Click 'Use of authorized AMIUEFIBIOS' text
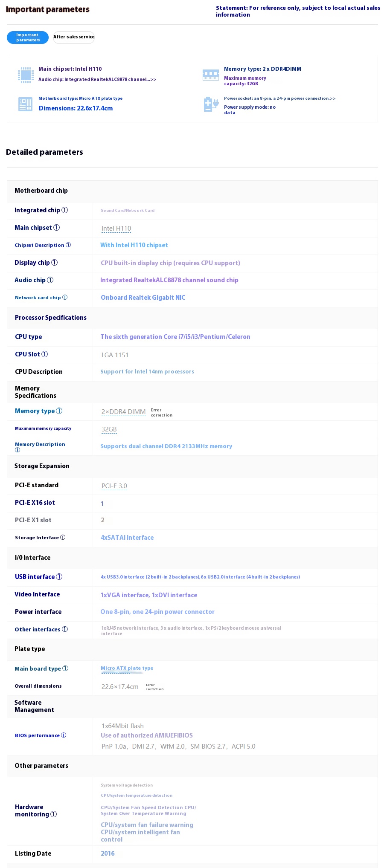 pyautogui.click(x=147, y=735)
